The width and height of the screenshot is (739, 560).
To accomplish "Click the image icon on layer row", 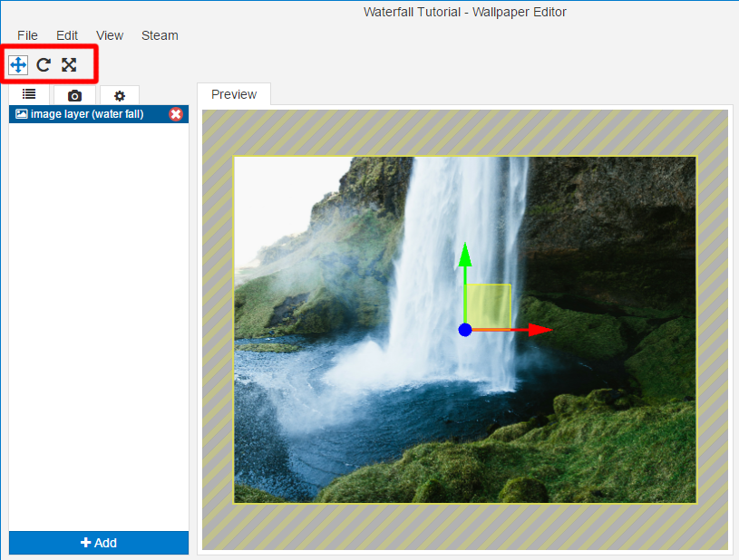I will (21, 114).
